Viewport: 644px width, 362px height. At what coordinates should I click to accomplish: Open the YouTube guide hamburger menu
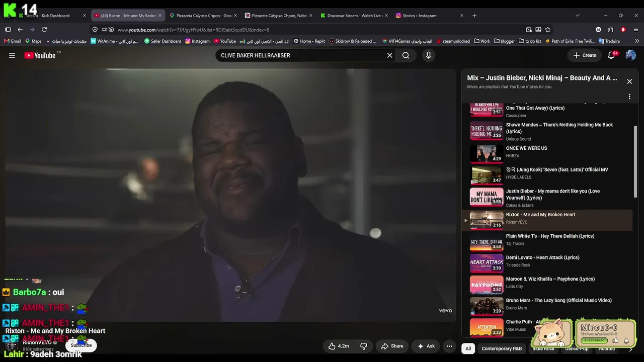(x=12, y=55)
